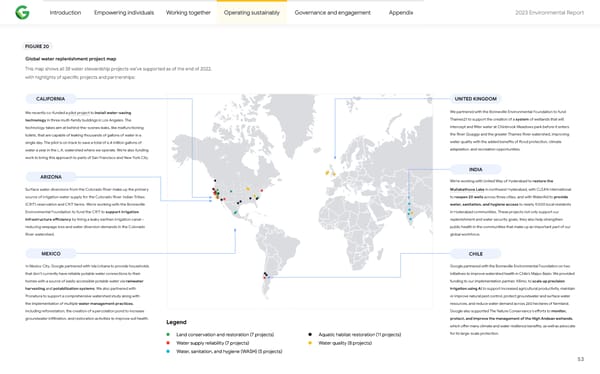This screenshot has width=600, height=374.
Task: Click Aquatic habitat restoration legend text
Action: tap(360, 335)
